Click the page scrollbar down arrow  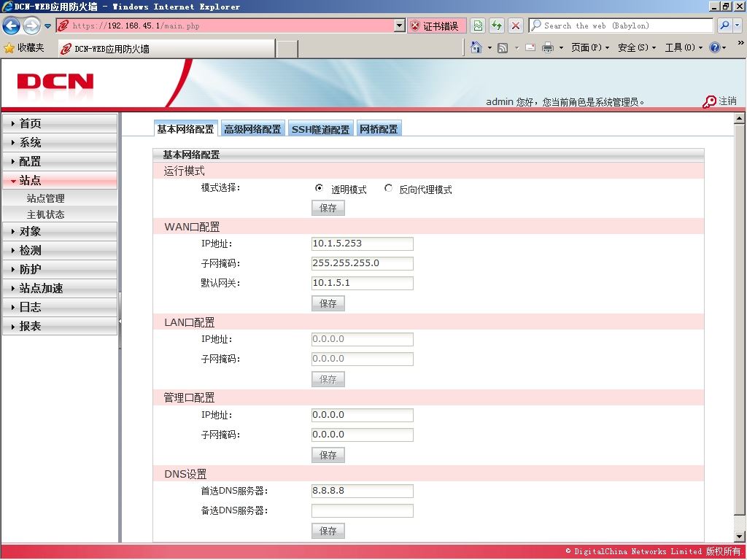click(x=740, y=536)
